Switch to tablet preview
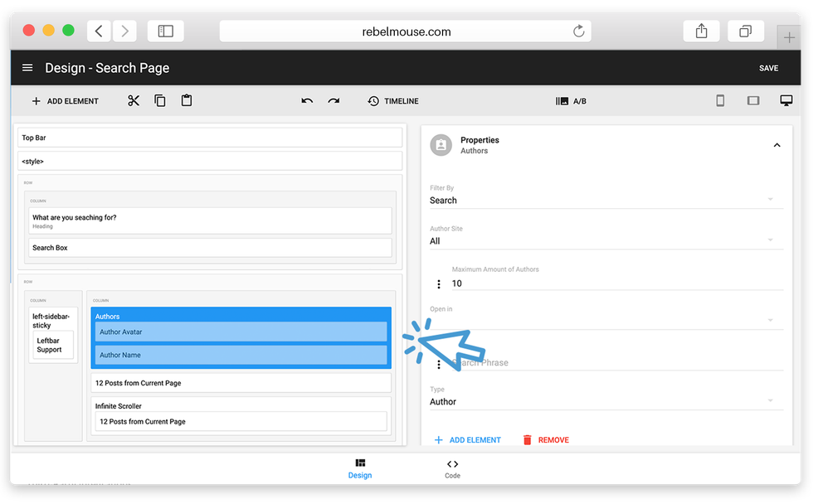813x504 pixels. click(753, 101)
